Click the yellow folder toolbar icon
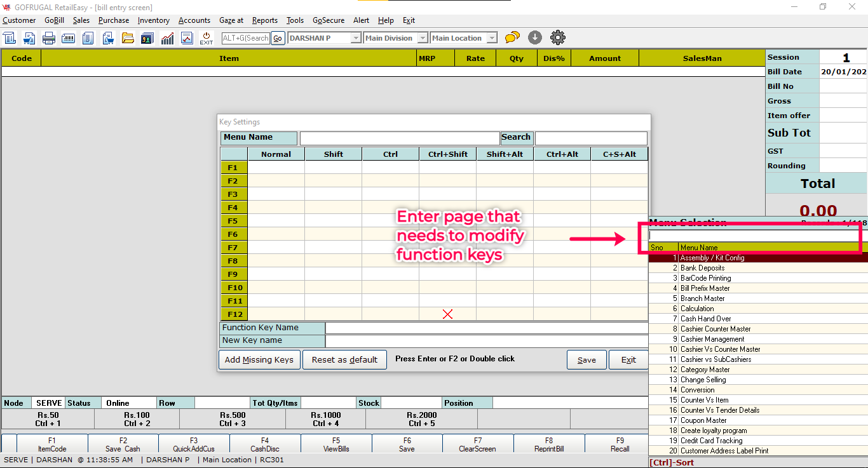The width and height of the screenshot is (868, 468). click(128, 38)
